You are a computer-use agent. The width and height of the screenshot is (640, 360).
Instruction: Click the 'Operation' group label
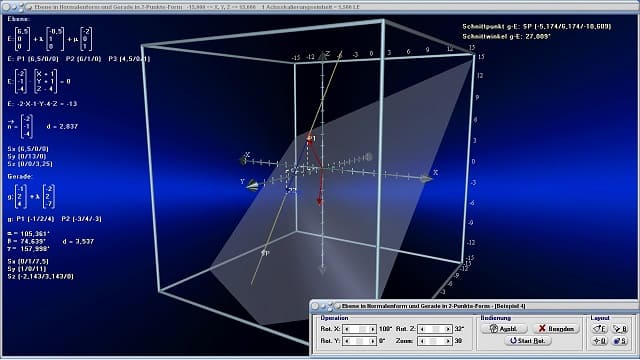click(x=334, y=318)
